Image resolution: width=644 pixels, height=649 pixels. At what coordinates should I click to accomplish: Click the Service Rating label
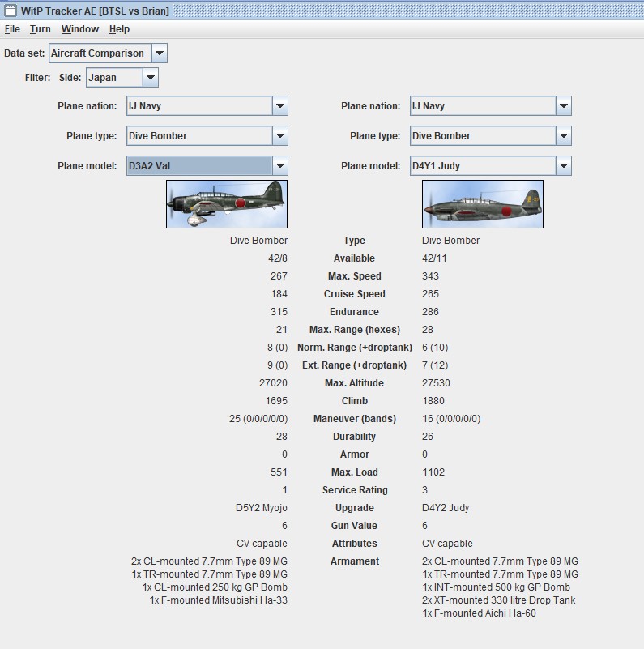tap(355, 490)
